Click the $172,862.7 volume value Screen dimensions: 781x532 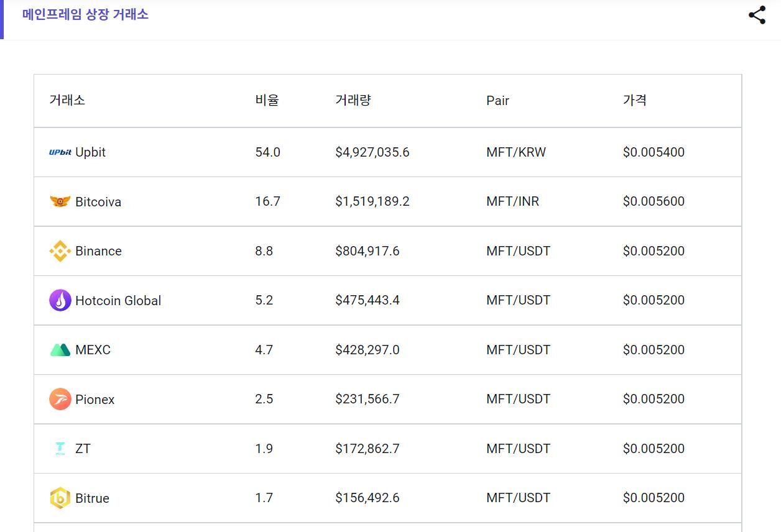point(367,449)
